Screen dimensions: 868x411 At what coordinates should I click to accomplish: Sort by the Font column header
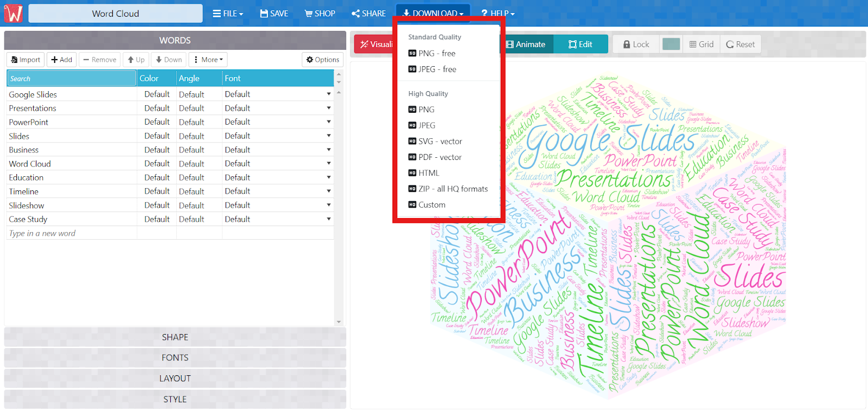tap(278, 78)
